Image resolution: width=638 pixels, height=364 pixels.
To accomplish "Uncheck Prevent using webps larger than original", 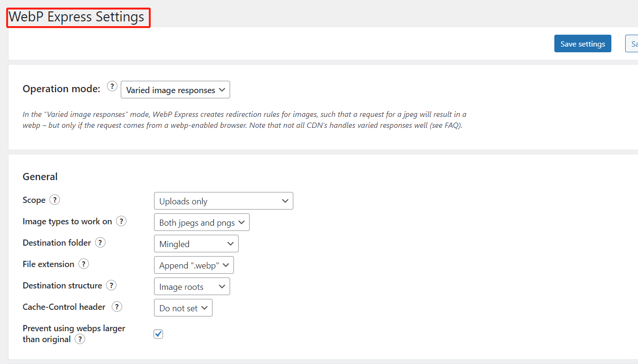I will point(158,334).
